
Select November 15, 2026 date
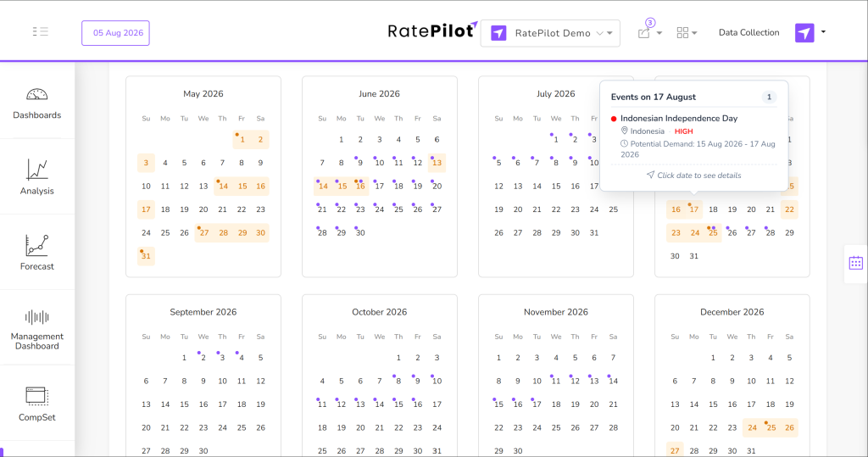pyautogui.click(x=498, y=404)
